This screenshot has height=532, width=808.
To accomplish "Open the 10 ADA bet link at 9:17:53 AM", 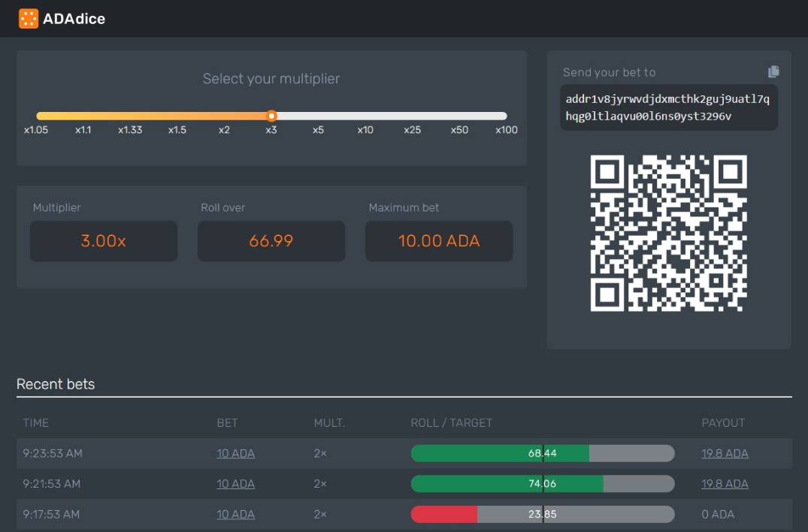I will coord(235,514).
